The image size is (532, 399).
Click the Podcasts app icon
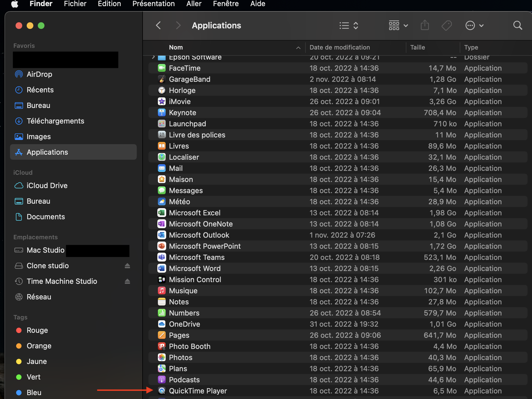(162, 380)
